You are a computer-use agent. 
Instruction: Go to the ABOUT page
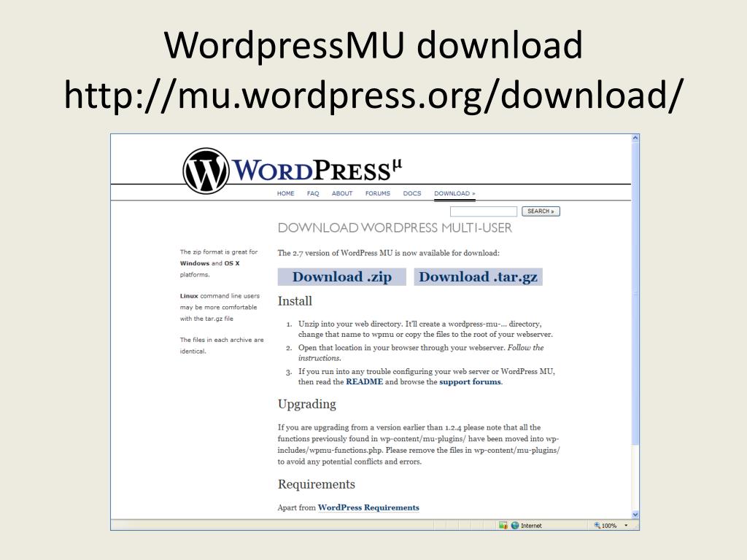point(342,193)
